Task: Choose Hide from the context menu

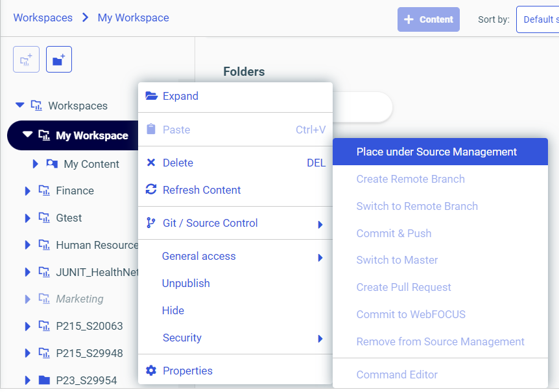Action: pyautogui.click(x=173, y=310)
